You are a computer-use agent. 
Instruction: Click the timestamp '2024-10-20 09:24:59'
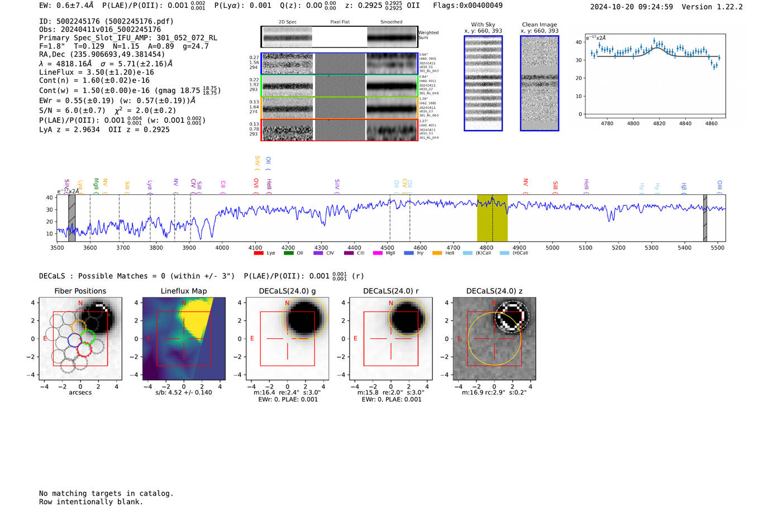point(632,7)
